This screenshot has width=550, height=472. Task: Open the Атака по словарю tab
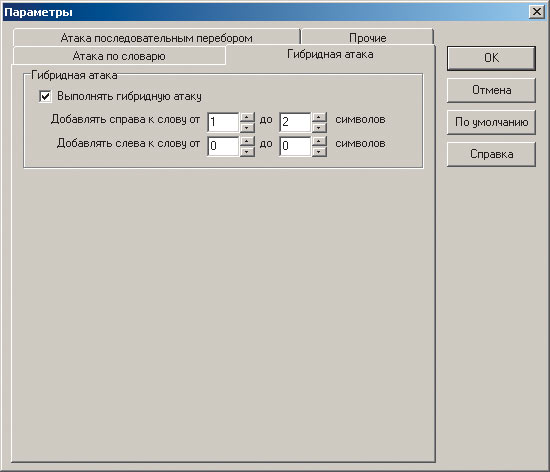(x=119, y=56)
